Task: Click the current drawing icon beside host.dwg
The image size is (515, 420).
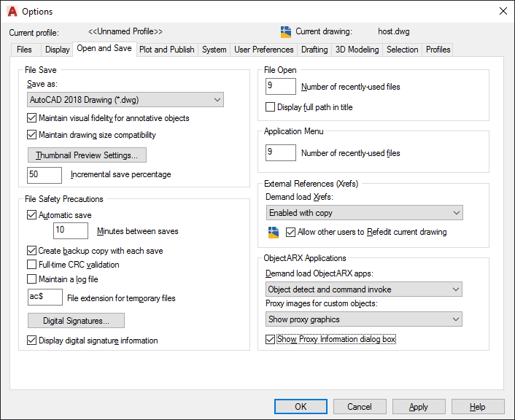Action: [286, 31]
